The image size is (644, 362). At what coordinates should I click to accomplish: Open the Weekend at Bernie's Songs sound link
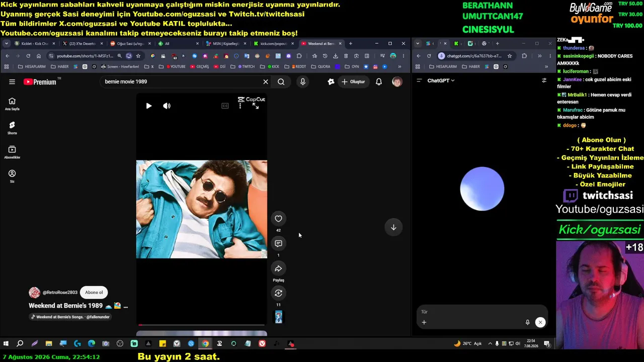pyautogui.click(x=70, y=317)
